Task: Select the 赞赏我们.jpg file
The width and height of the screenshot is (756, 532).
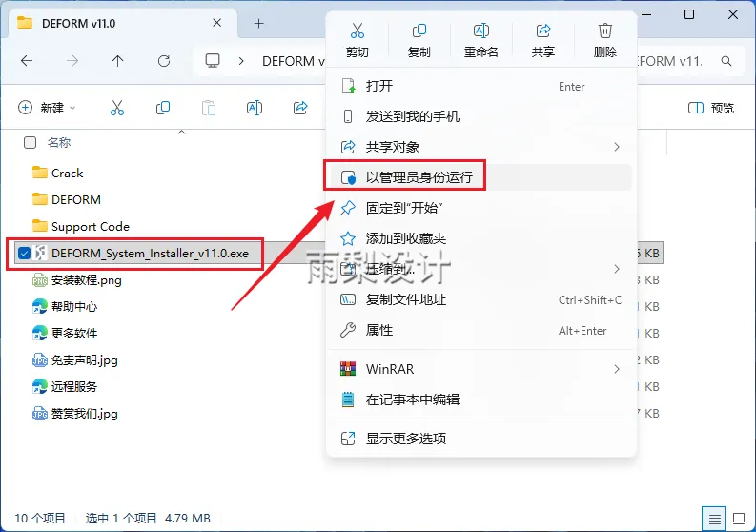Action: (84, 414)
